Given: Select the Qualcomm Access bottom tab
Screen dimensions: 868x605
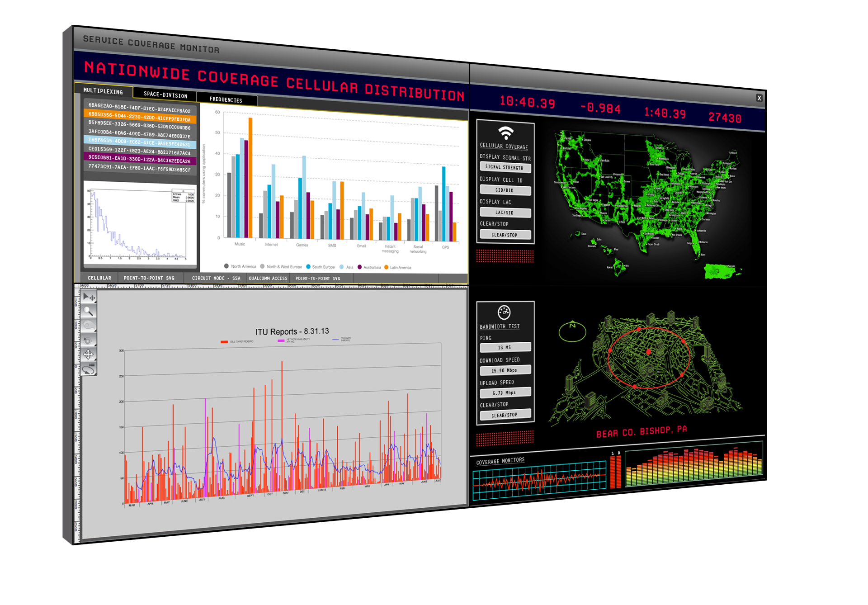Looking at the screenshot, I should coord(268,278).
